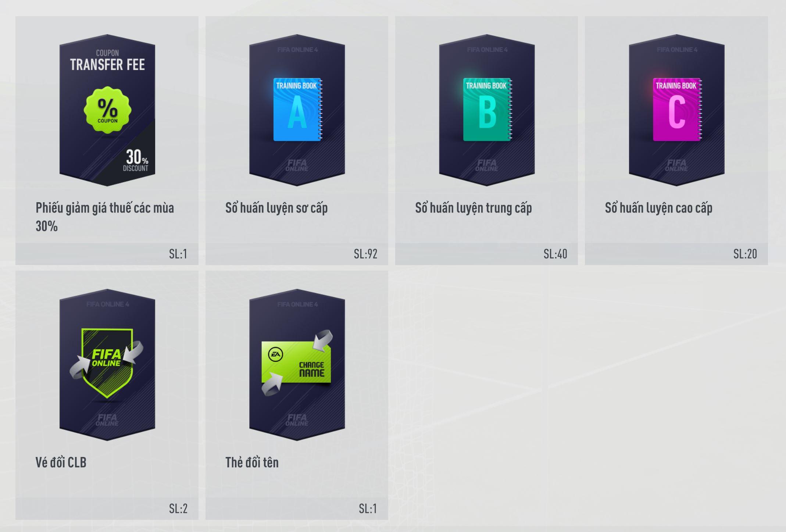Viewport: 786px width, 532px height.
Task: Click the SL:40 quantity bar
Action: [x=486, y=254]
